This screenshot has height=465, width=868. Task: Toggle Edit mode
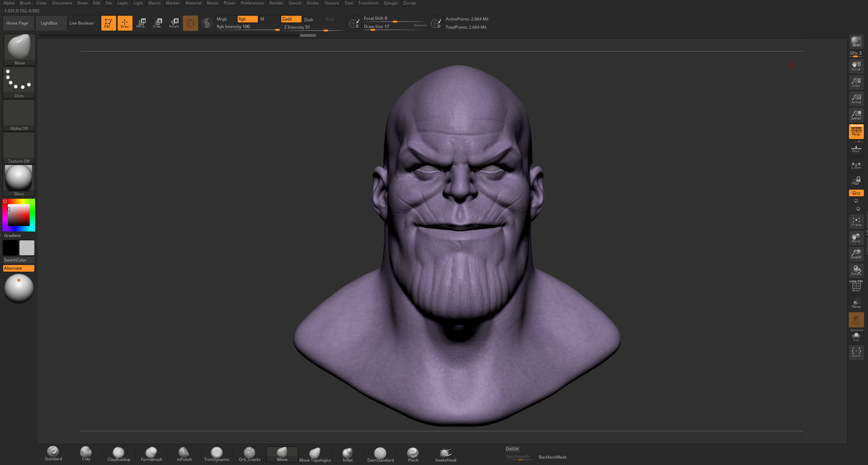click(x=108, y=23)
